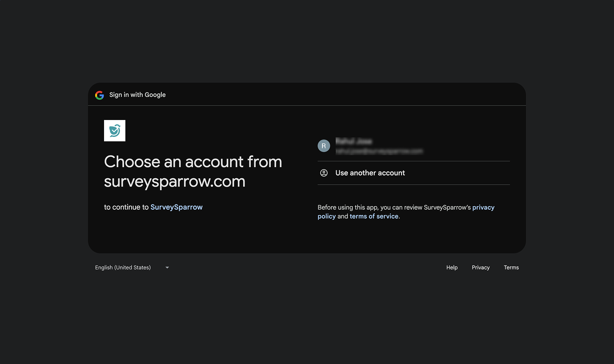Open the language dropdown arrow
Image resolution: width=614 pixels, height=364 pixels.
coord(167,268)
